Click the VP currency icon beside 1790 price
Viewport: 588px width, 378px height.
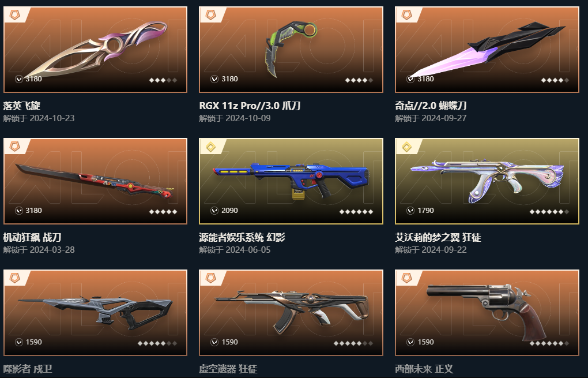tap(410, 211)
